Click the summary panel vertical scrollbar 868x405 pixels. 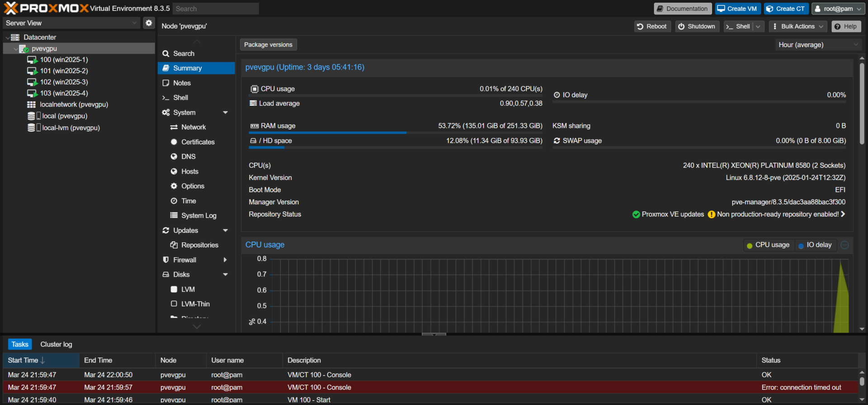[862, 104]
